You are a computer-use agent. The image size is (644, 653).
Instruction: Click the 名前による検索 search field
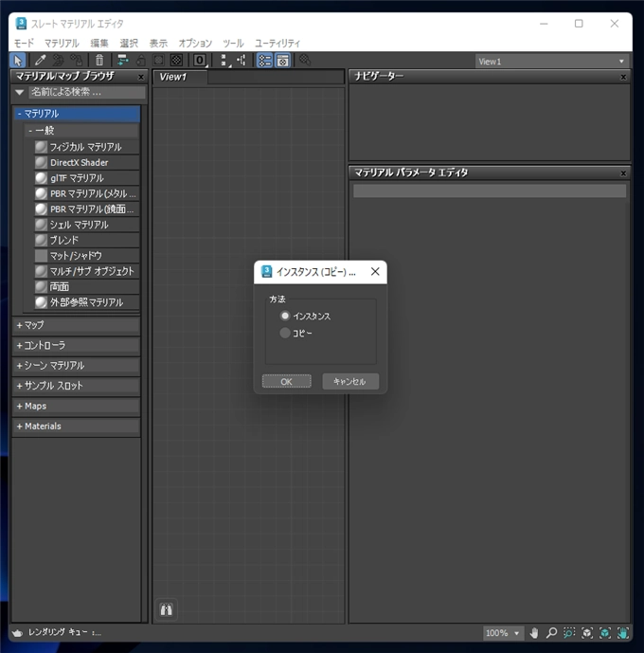[x=87, y=92]
